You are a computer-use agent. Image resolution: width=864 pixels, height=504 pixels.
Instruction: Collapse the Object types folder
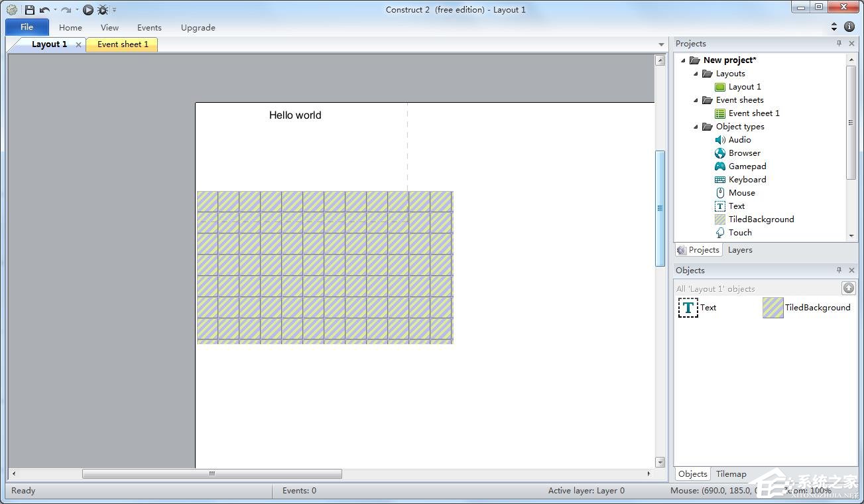click(x=696, y=127)
